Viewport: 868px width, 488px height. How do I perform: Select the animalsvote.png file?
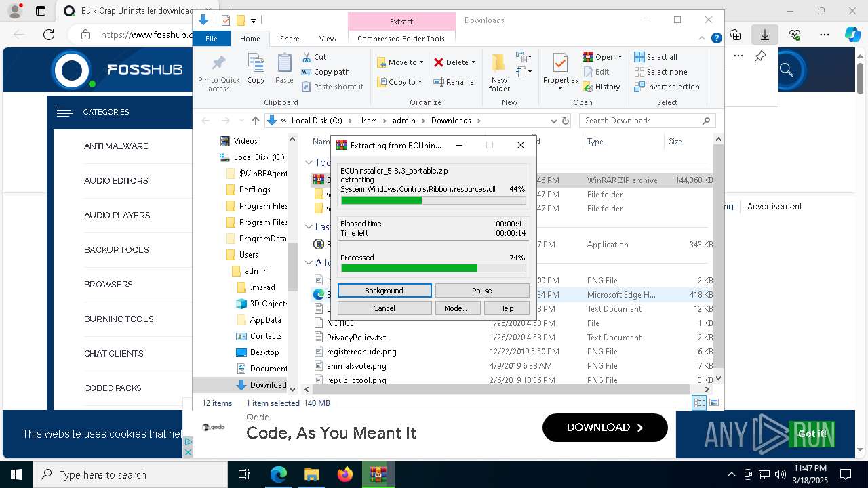(356, 366)
